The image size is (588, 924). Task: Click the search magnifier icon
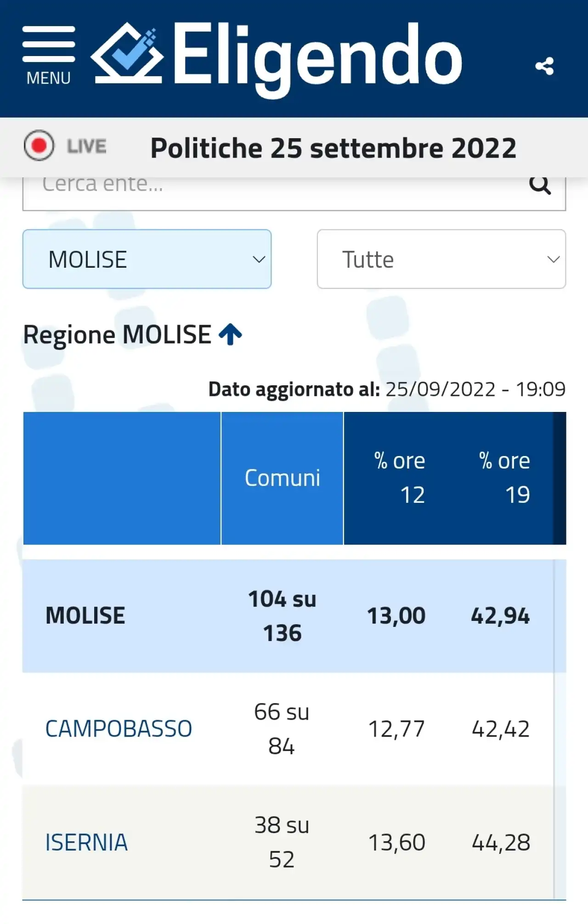pos(540,185)
